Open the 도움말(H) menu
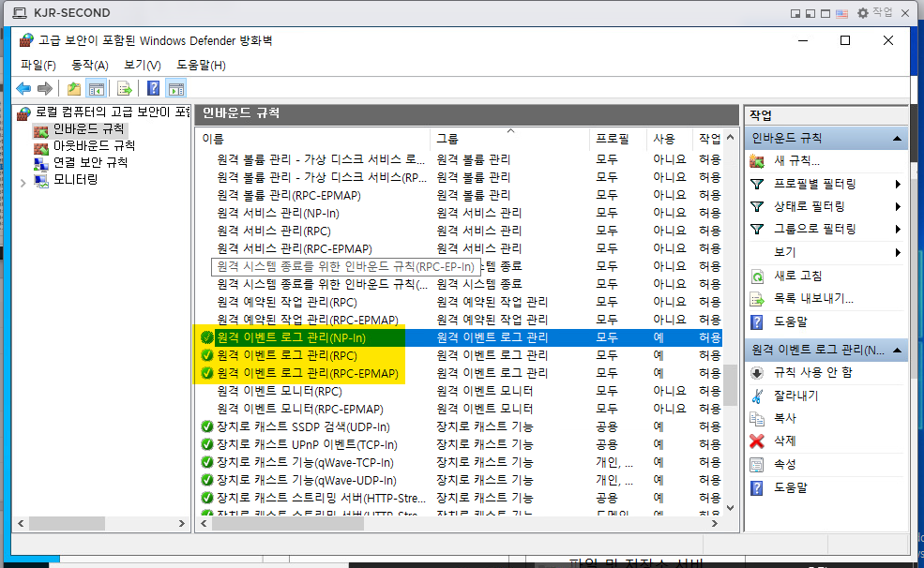924x568 pixels. [x=201, y=66]
